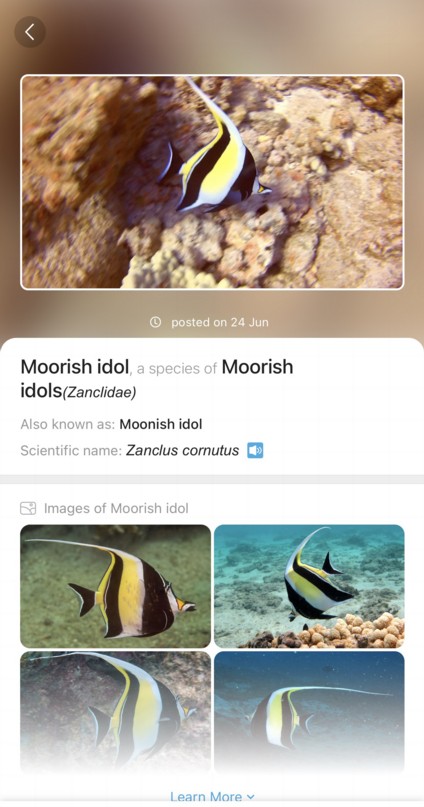Go back using the top-left arrow
424x807 pixels.
click(30, 32)
